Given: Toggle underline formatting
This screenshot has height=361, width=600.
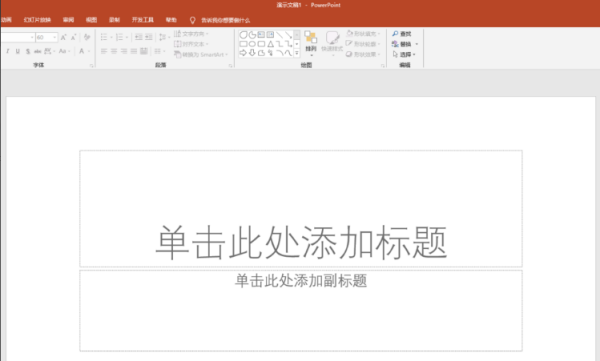Looking at the screenshot, I should click(x=18, y=51).
